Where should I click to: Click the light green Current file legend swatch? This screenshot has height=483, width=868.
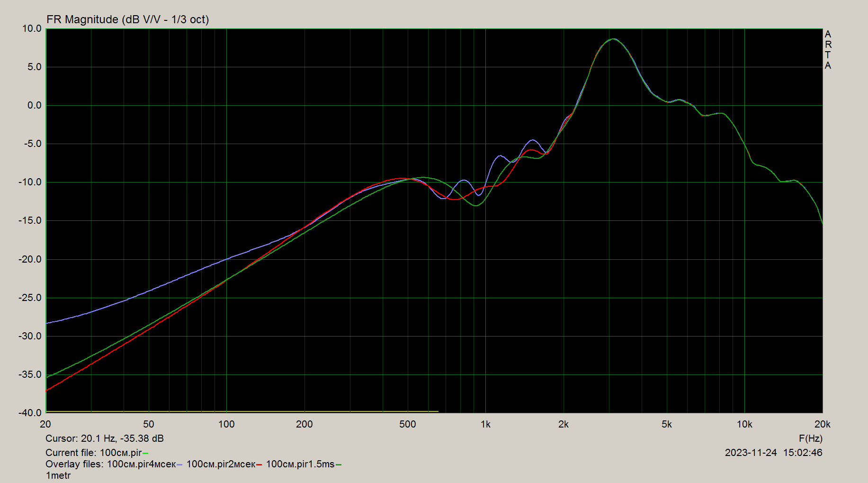click(x=146, y=454)
